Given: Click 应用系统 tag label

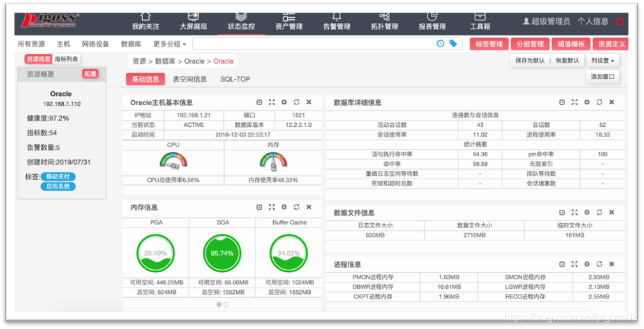Looking at the screenshot, I should (x=58, y=187).
